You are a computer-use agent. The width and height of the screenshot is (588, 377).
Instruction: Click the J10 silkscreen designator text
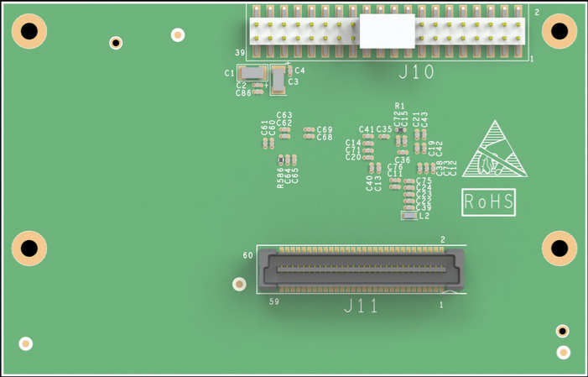[x=416, y=71]
